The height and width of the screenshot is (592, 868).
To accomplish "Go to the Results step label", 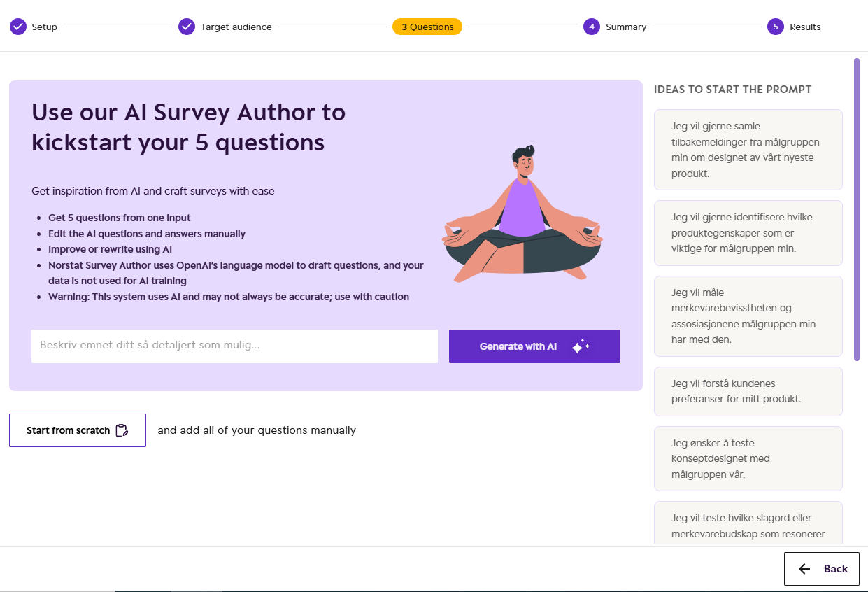I will tap(805, 27).
